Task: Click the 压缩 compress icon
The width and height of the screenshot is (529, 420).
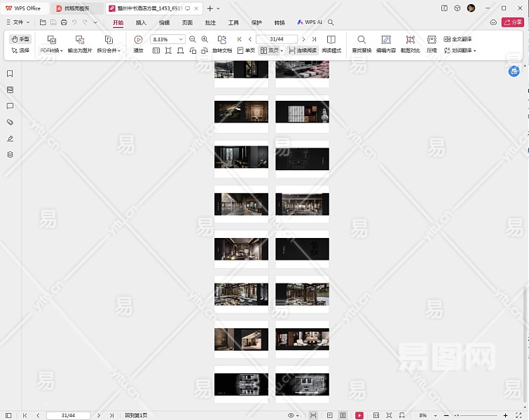Action: [432, 40]
